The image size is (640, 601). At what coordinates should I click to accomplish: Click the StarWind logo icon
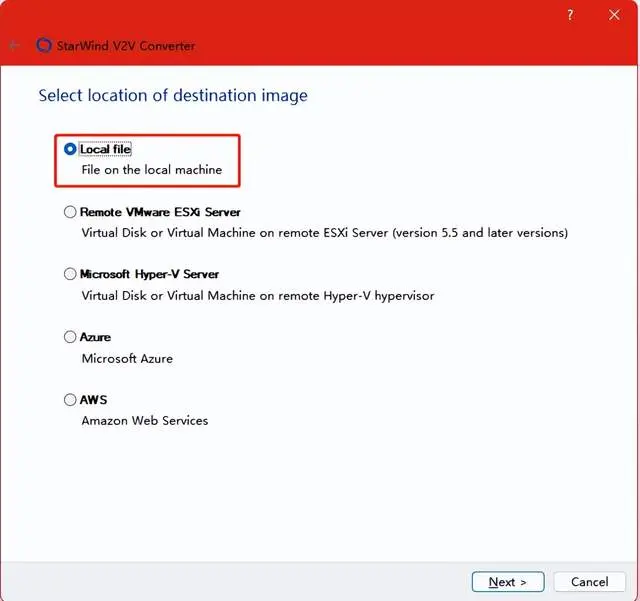[44, 45]
